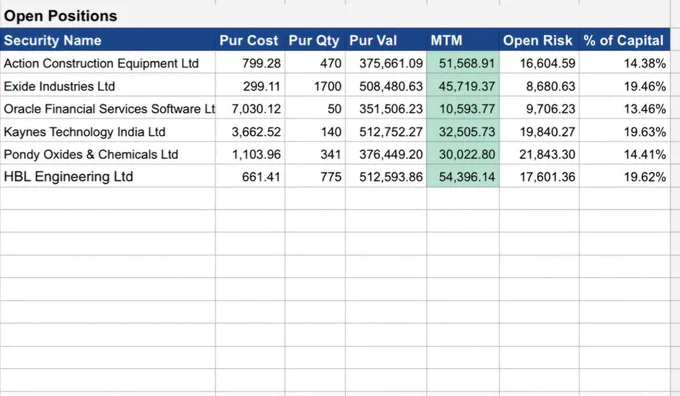Select 'Pondy Oxides & Chemicals Ltd' cell
The width and height of the screenshot is (680, 396).
point(108,154)
